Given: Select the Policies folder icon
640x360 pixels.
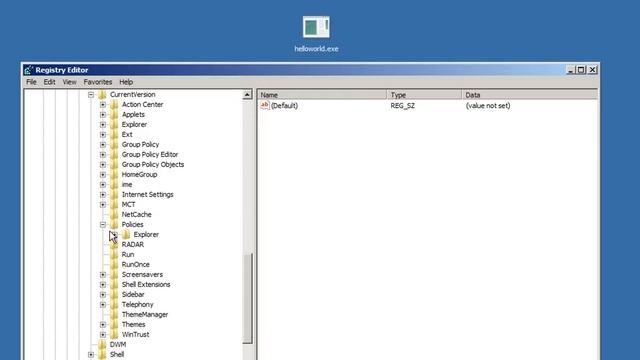Looking at the screenshot, I should pos(114,224).
